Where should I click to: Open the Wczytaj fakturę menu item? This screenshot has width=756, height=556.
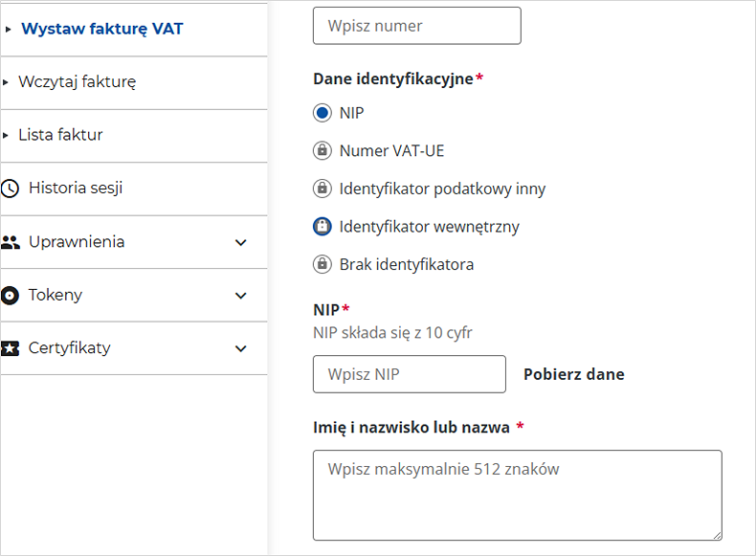click(x=77, y=82)
